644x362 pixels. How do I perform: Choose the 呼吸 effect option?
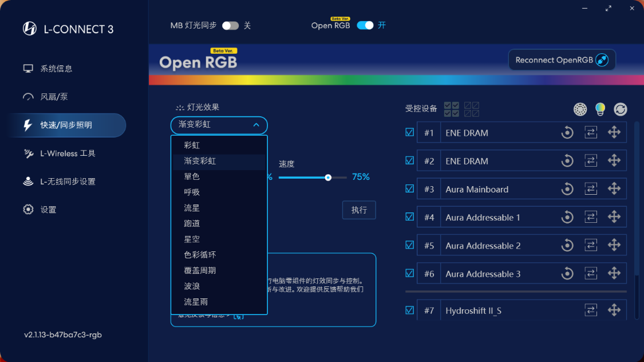tap(219, 192)
